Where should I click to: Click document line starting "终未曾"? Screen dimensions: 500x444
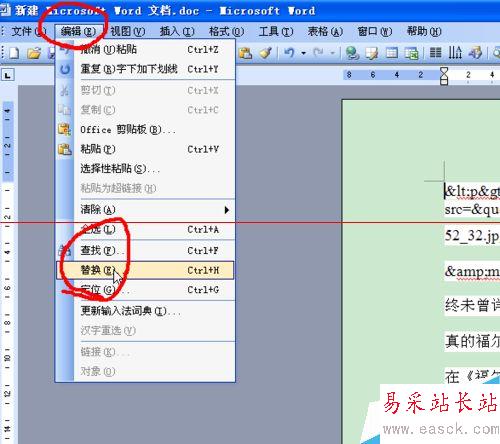pyautogui.click(x=473, y=305)
